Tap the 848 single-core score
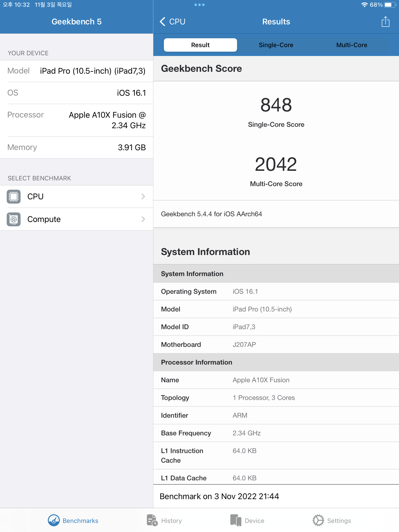399x532 pixels. pos(276,105)
